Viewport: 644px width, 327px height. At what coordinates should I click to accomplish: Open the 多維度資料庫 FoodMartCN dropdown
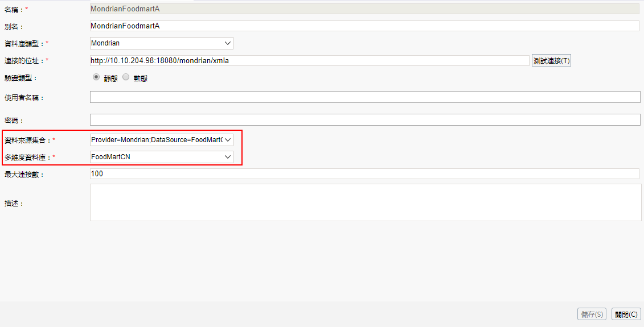(162, 157)
